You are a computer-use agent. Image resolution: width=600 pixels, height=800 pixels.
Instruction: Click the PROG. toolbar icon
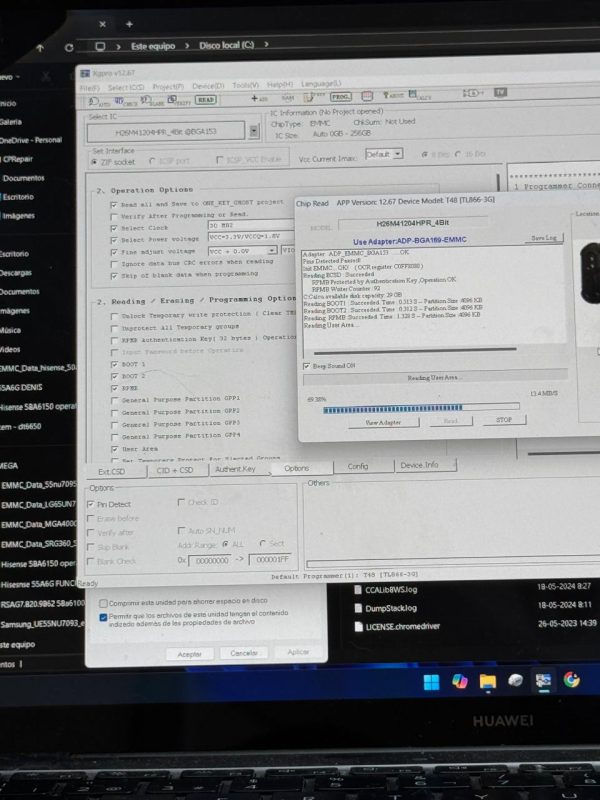pos(340,96)
